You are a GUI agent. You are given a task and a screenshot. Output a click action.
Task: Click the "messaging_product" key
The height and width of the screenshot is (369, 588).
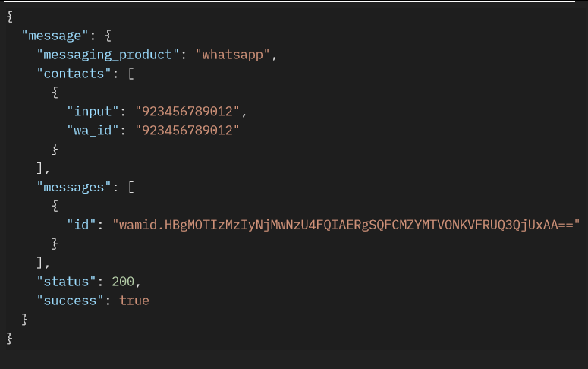point(107,55)
